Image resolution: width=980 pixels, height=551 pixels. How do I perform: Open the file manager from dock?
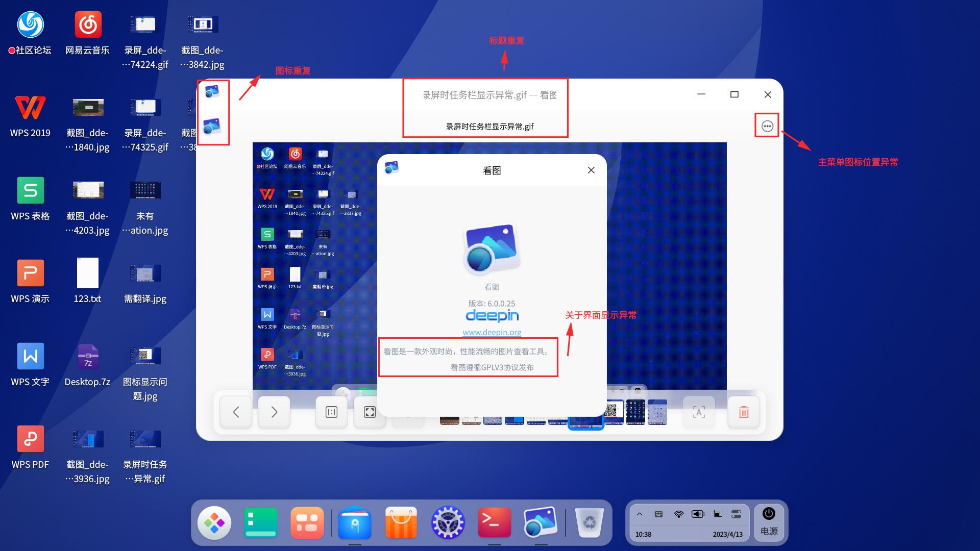(355, 523)
